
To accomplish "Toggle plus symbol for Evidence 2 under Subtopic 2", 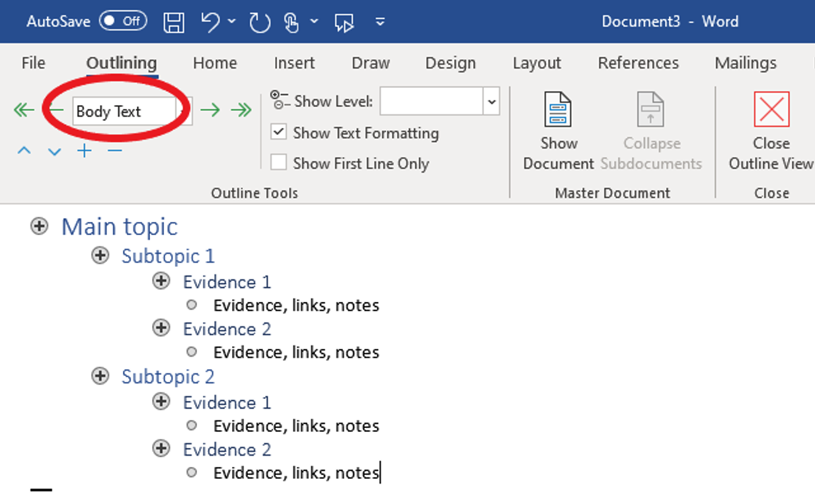I will click(x=161, y=449).
